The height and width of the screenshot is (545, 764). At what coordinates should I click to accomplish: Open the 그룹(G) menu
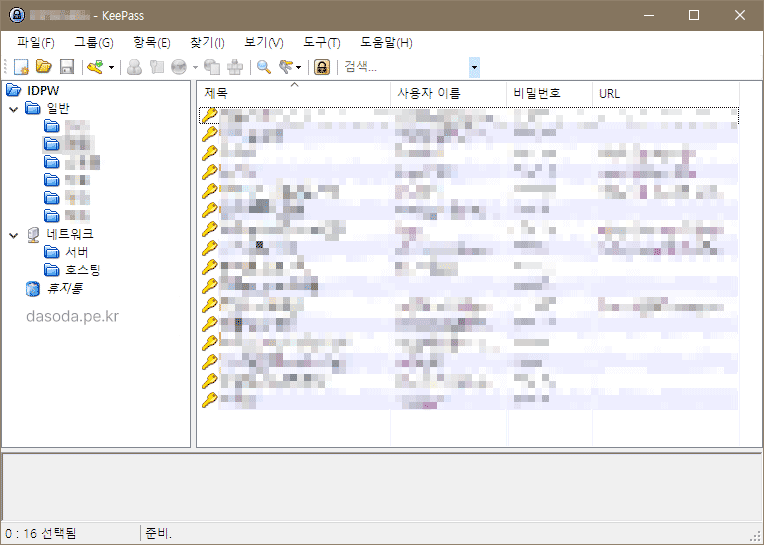pos(94,42)
